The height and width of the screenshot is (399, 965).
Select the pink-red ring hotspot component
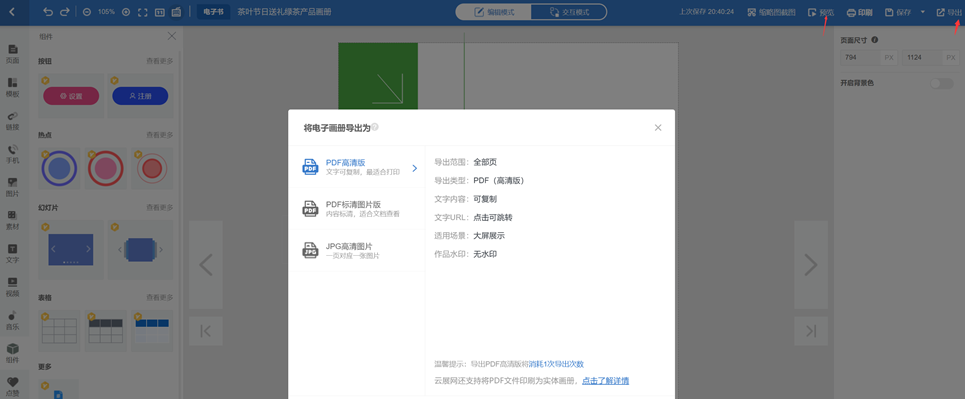(x=105, y=169)
